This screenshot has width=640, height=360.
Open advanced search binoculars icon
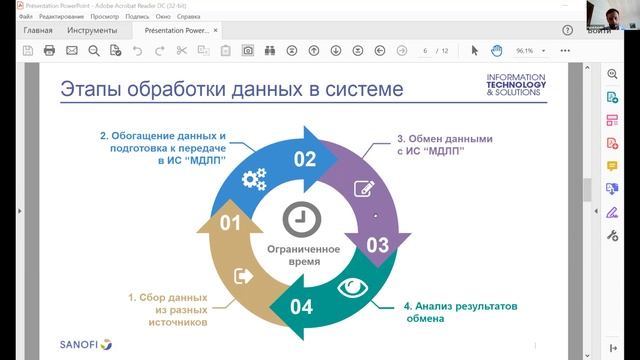click(x=270, y=51)
